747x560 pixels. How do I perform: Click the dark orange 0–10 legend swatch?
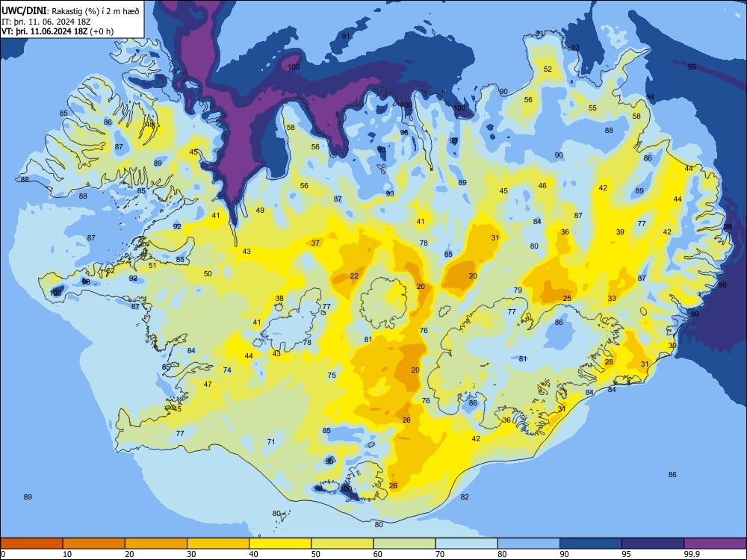coord(31,544)
